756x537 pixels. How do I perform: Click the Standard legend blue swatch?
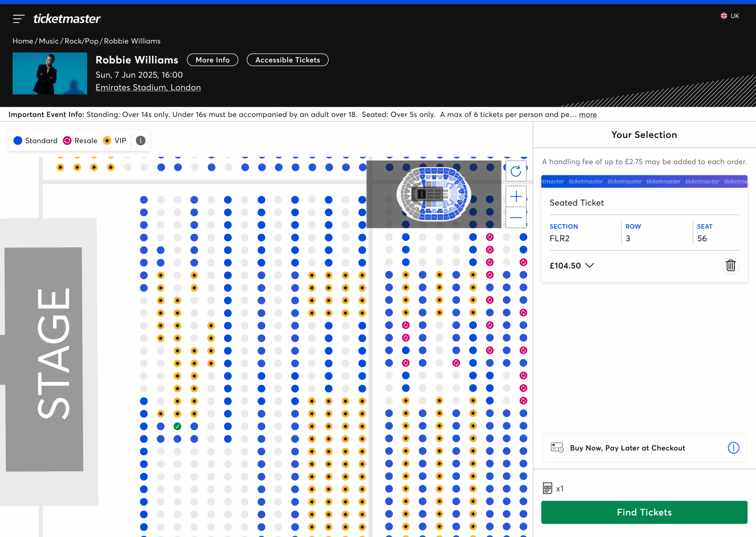point(18,140)
